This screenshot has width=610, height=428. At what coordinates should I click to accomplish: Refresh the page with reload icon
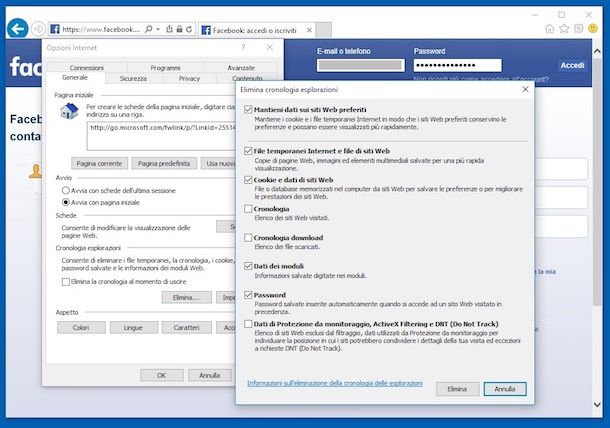189,29
